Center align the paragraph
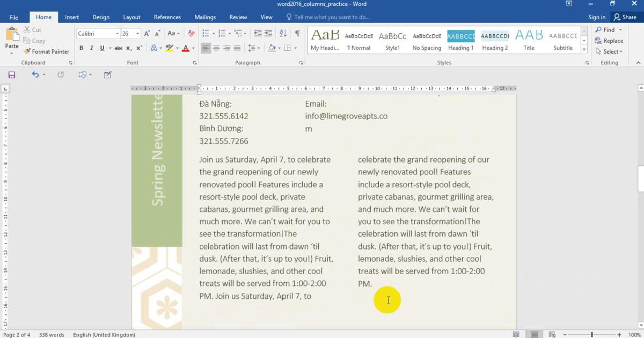644x338 pixels. [x=216, y=48]
